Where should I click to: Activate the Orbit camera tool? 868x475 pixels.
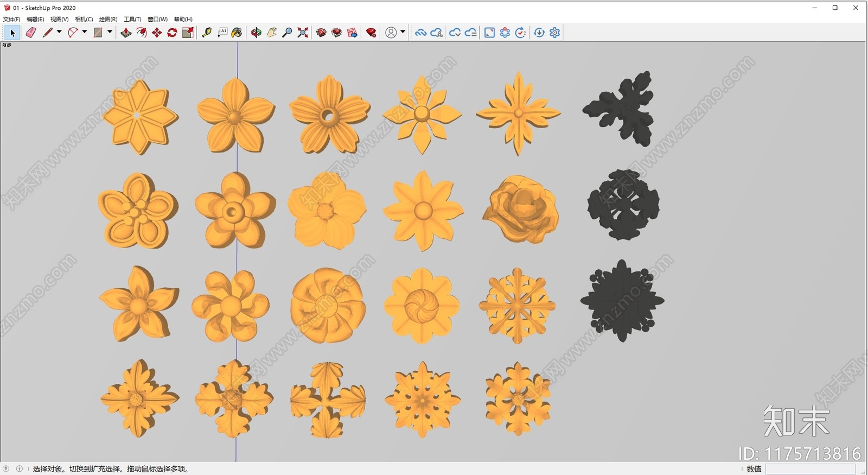(256, 33)
